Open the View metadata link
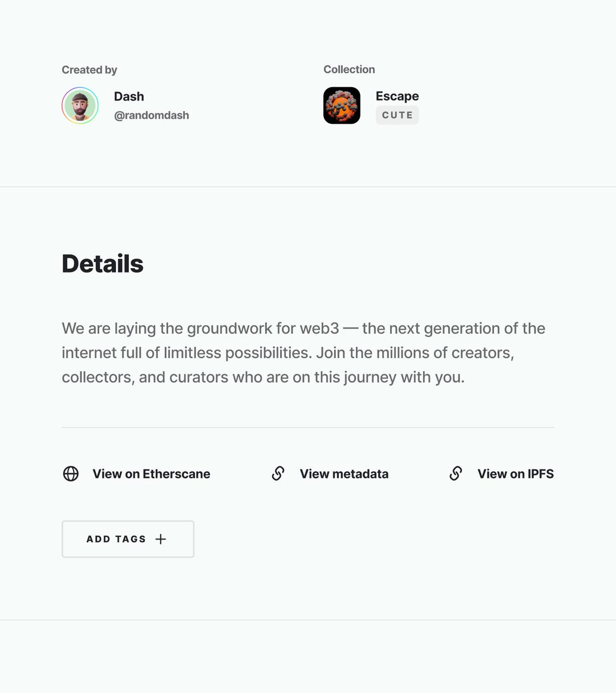The height and width of the screenshot is (693, 616). pyautogui.click(x=344, y=474)
